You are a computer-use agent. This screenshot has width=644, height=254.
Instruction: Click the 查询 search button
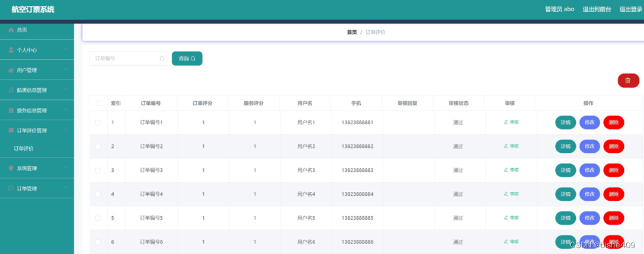pos(187,59)
